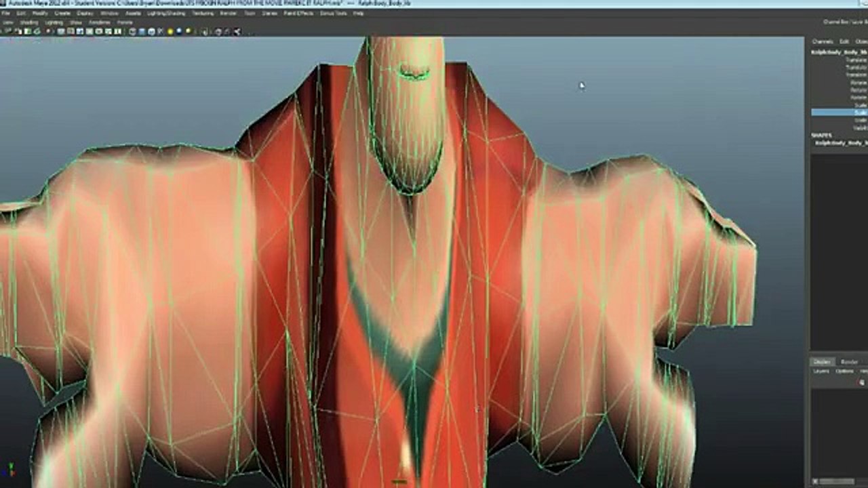Click the High Quality rendering icon
The image size is (868, 488).
click(188, 31)
